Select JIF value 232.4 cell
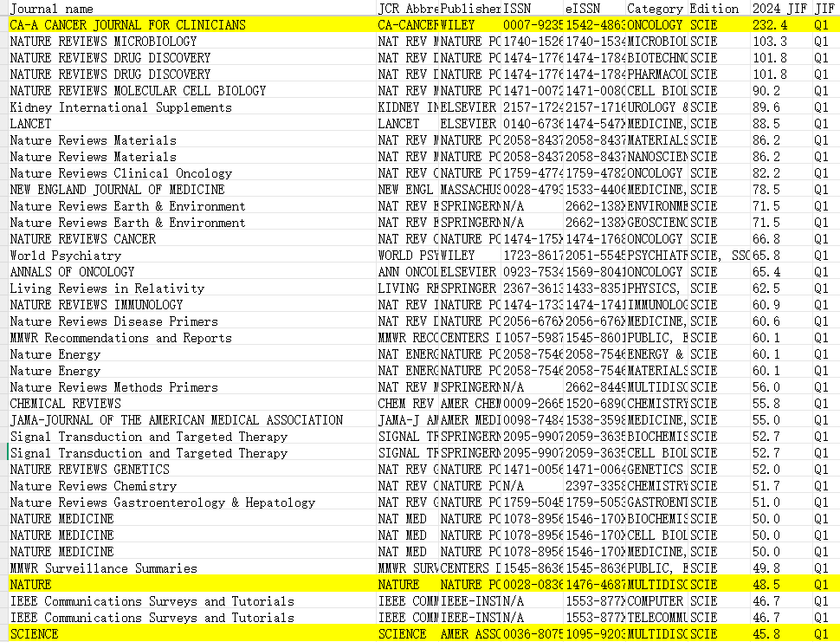The image size is (840, 642). (781, 24)
